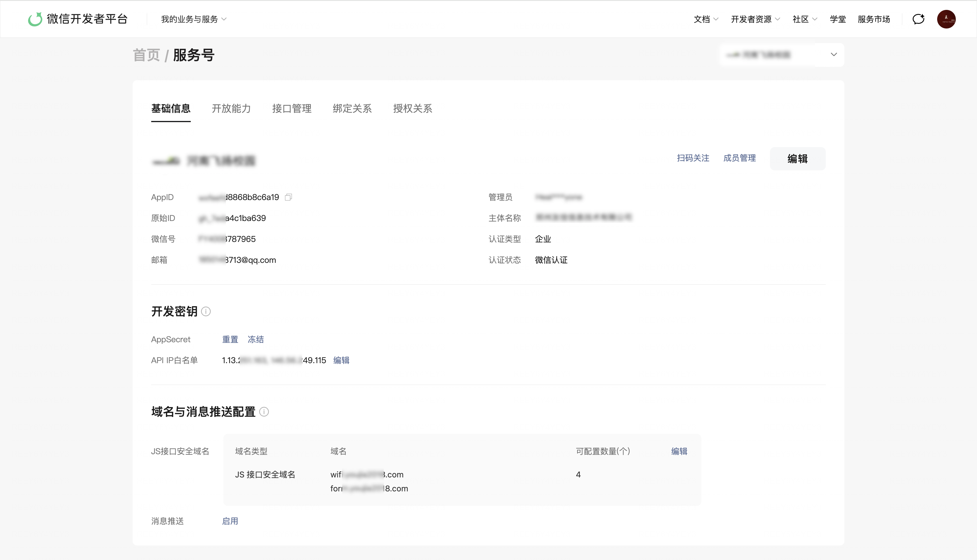
Task: Expand 我的业务与服务 dropdown
Action: pos(194,19)
